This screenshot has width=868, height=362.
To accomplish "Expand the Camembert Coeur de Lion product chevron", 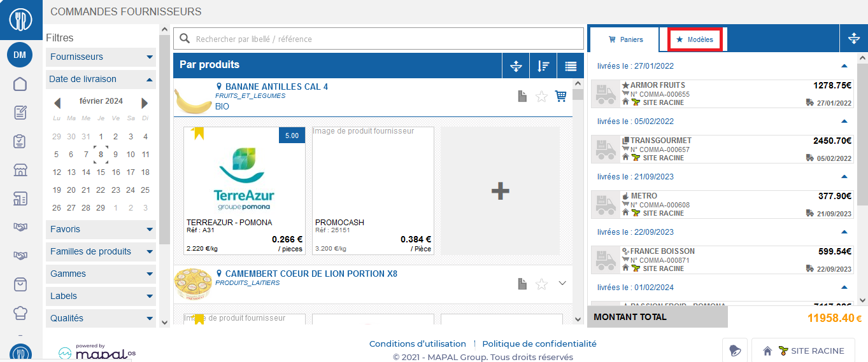I will click(562, 283).
